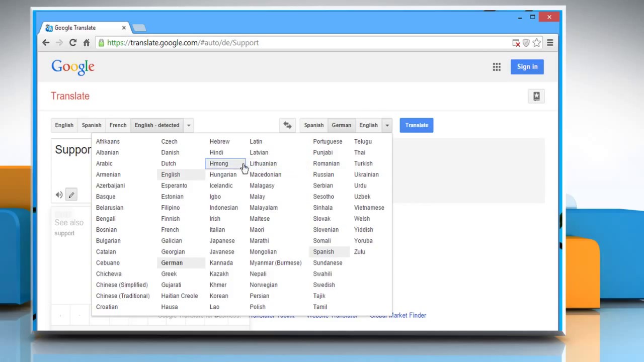
Task: Select French source language tab
Action: click(118, 125)
